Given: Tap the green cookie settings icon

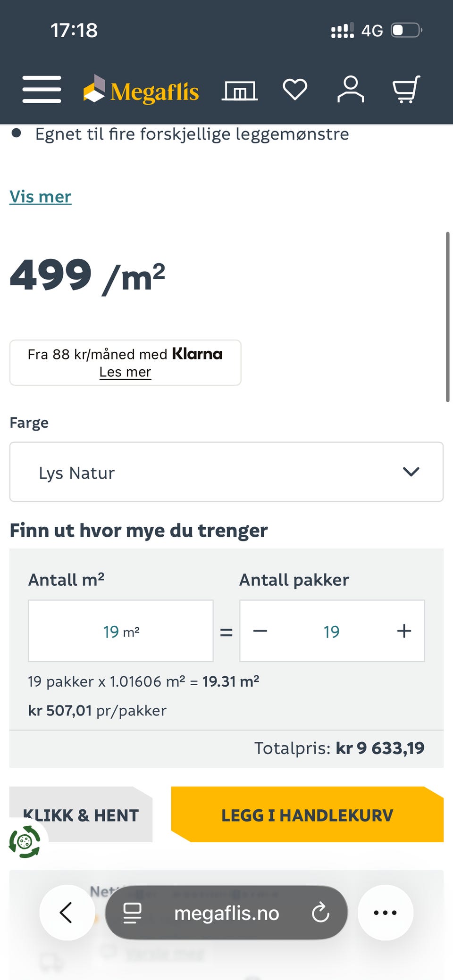Looking at the screenshot, I should point(25,842).
